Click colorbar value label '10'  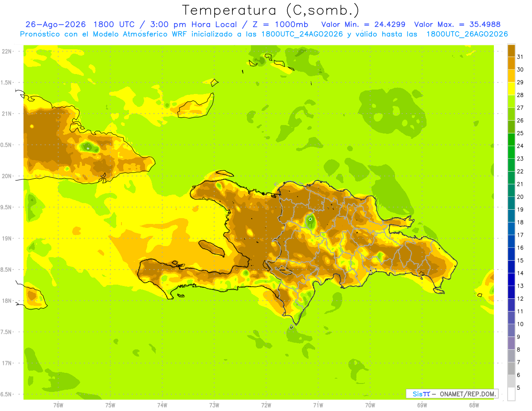[x=520, y=324]
